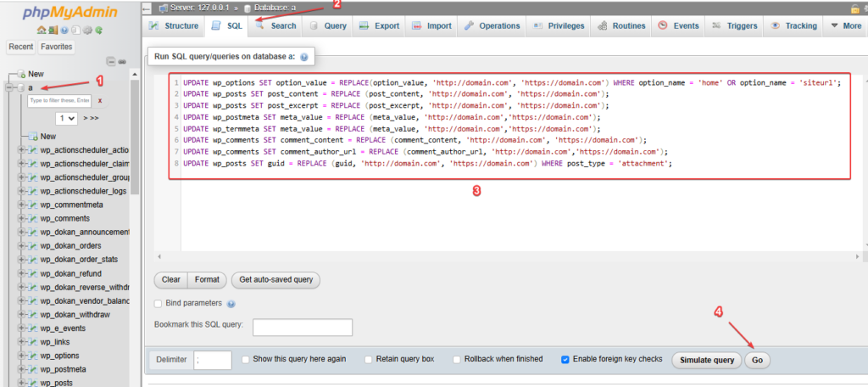Expand the wp_comments table node
This screenshot has height=387, width=868.
(x=21, y=218)
